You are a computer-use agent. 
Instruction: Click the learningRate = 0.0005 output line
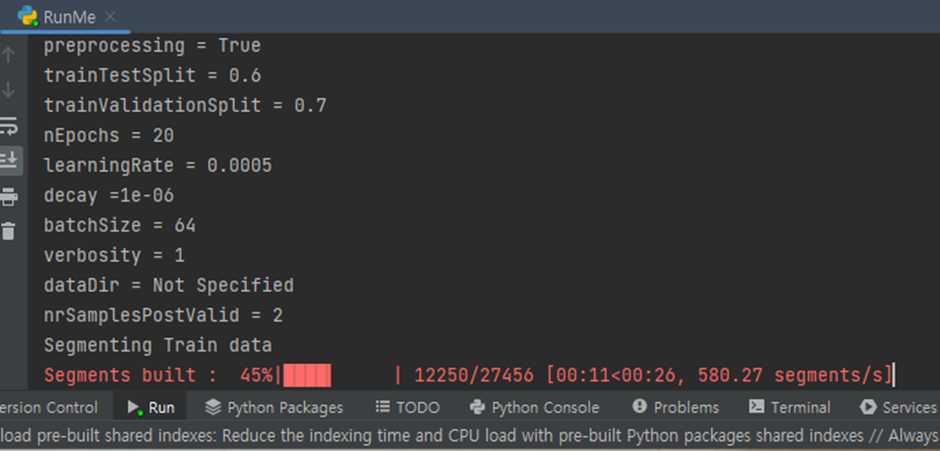[158, 166]
